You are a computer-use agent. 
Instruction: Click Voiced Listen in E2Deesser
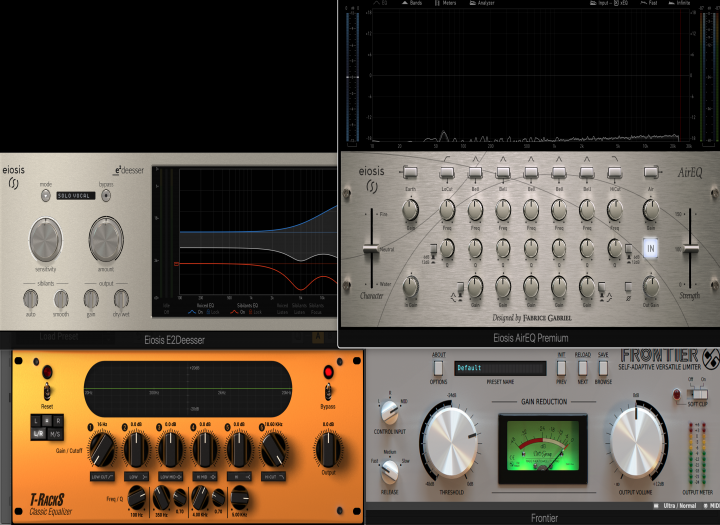click(x=282, y=309)
